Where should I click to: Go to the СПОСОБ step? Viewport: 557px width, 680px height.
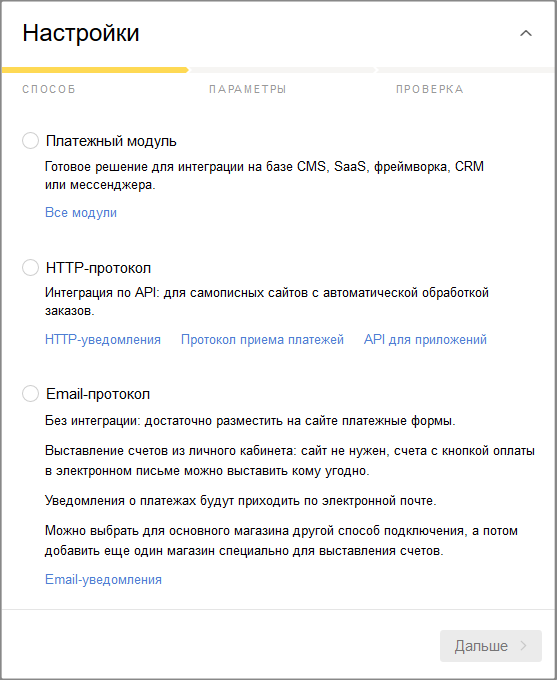coord(49,89)
